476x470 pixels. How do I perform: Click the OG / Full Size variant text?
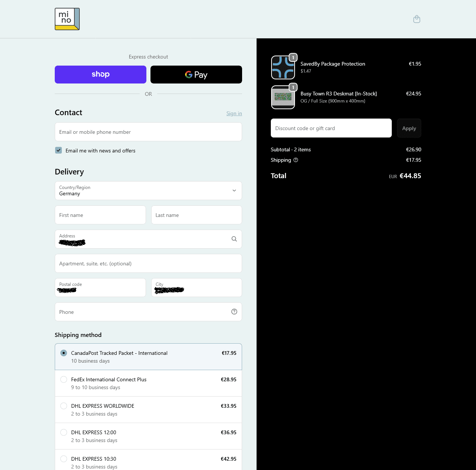coord(333,101)
